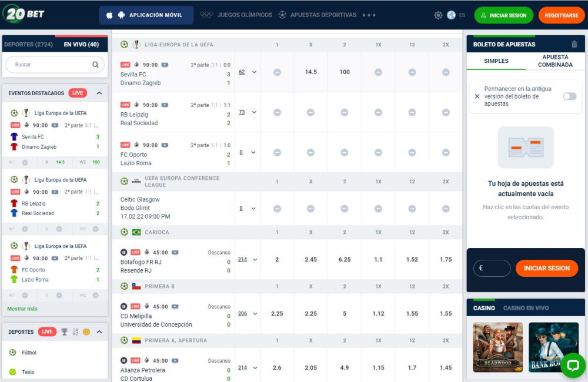Open the Deadwood casino game thumbnail

[497, 347]
